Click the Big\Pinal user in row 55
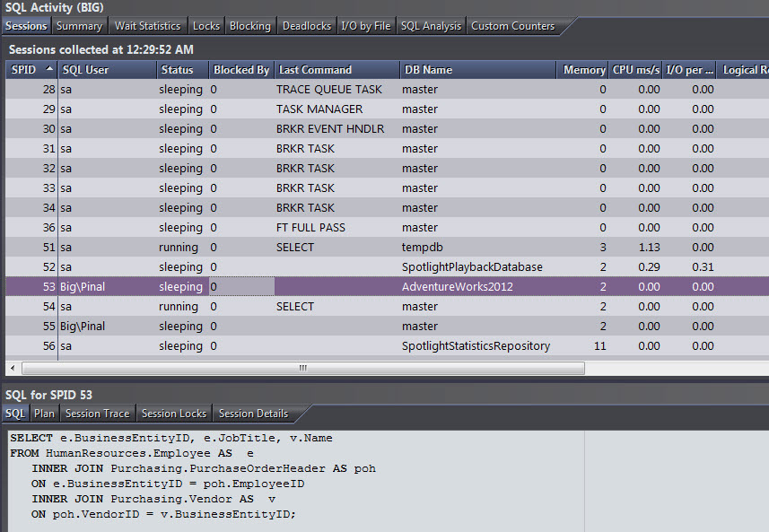 pyautogui.click(x=83, y=326)
